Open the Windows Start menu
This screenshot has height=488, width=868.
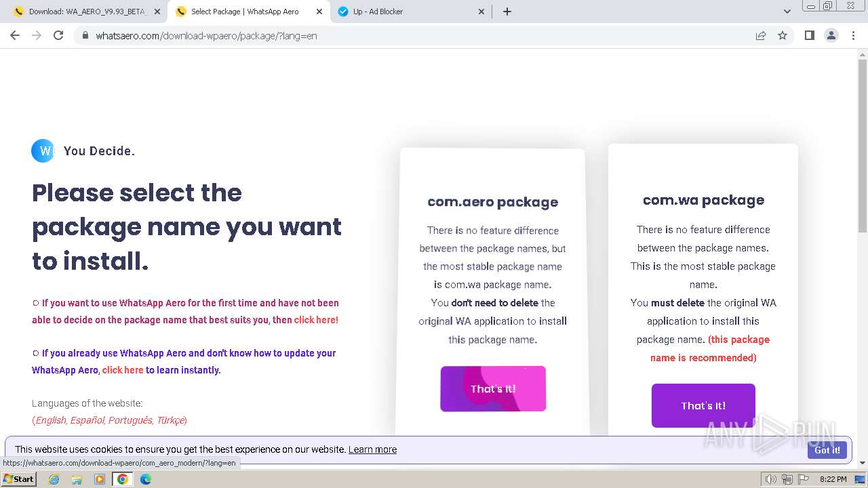(x=19, y=479)
